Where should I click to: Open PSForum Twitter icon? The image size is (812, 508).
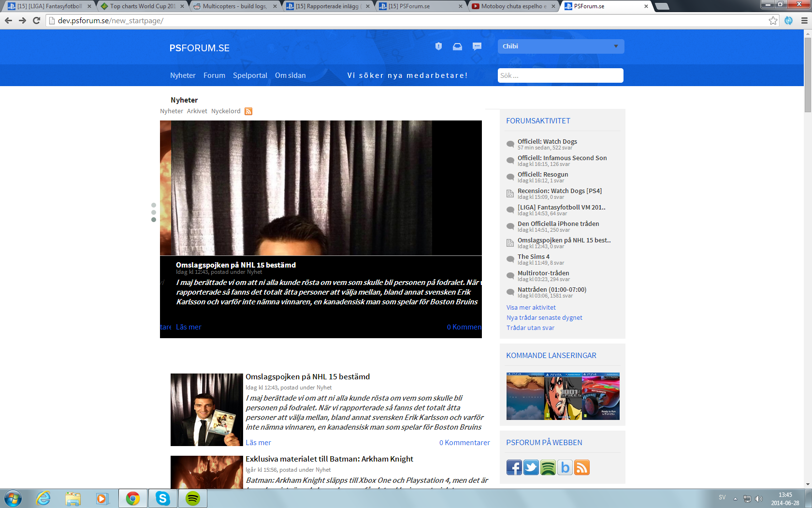coord(531,467)
